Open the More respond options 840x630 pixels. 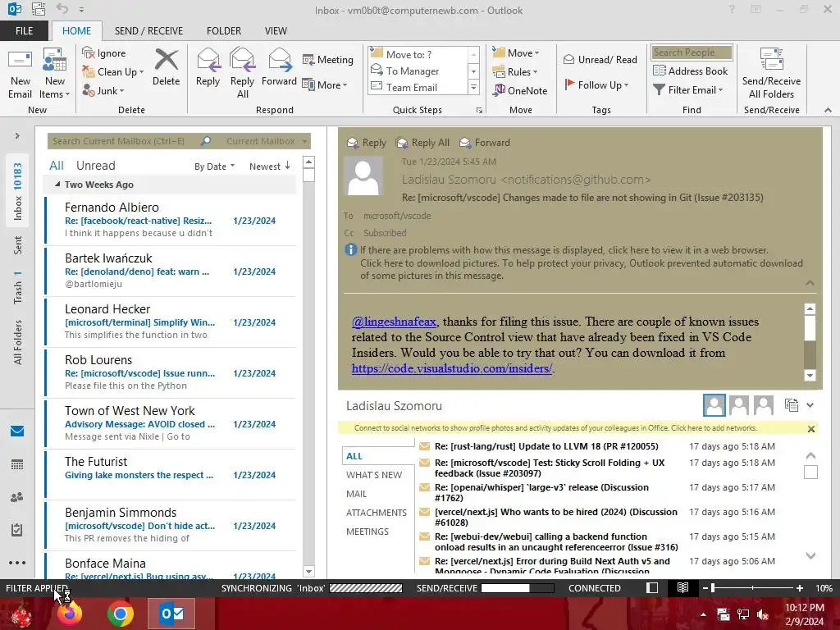coord(325,84)
